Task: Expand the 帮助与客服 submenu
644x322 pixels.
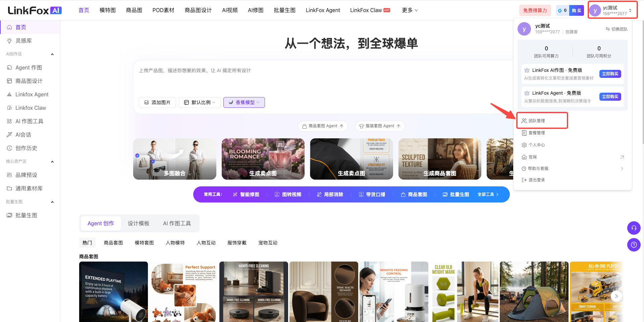Action: click(x=573, y=169)
